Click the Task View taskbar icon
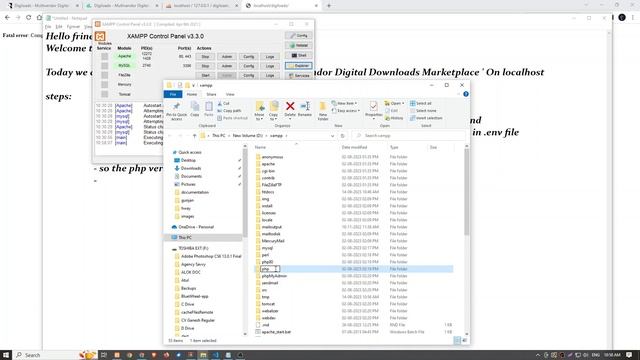This screenshot has height=360, width=640. (104, 355)
